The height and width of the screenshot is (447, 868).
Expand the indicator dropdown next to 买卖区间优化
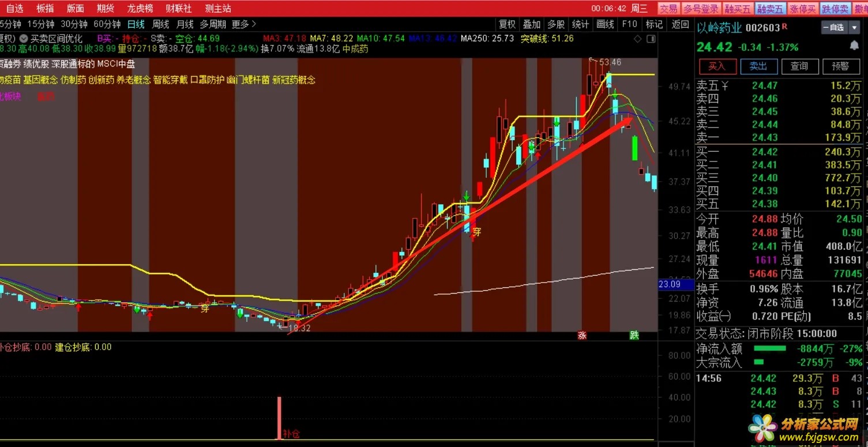coord(24,39)
